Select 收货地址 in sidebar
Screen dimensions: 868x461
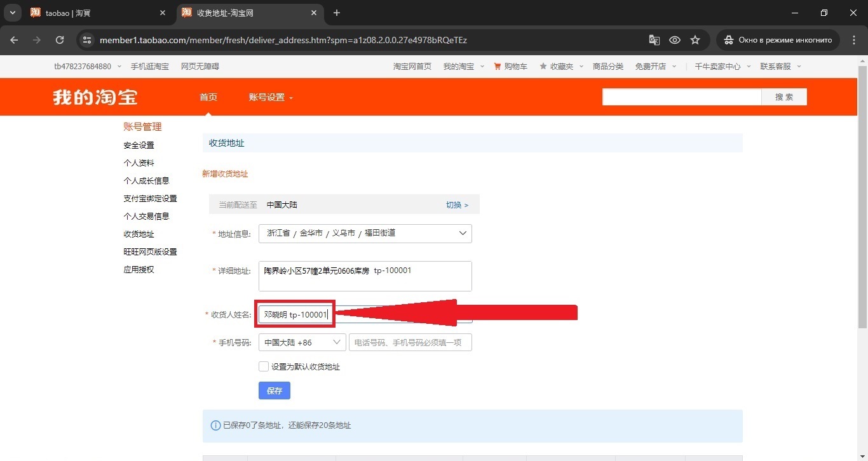click(139, 234)
